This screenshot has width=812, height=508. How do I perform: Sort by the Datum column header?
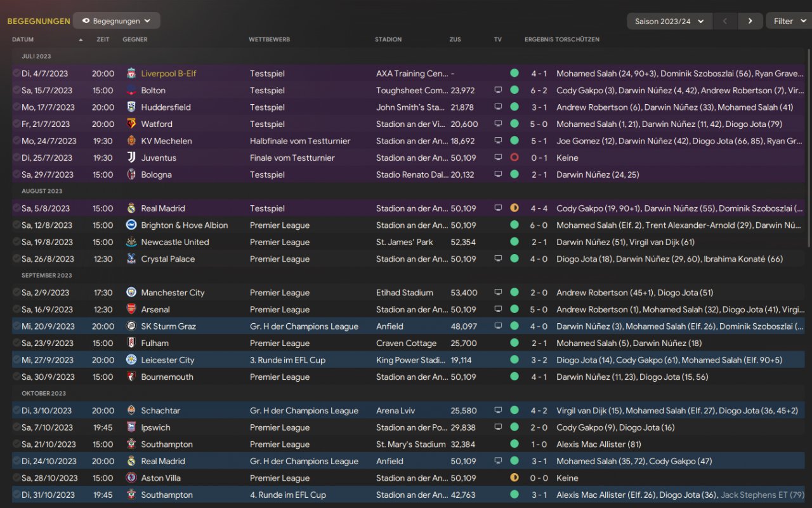tap(23, 39)
